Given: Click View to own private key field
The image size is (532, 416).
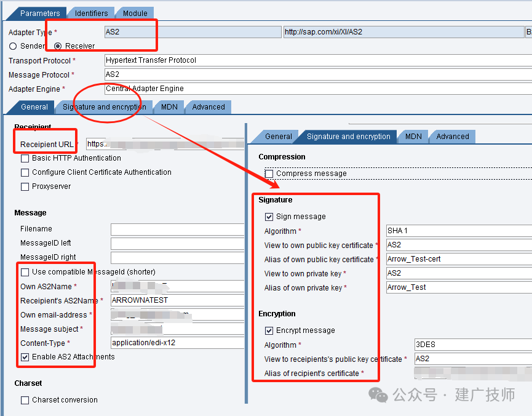Looking at the screenshot, I should coord(459,273).
